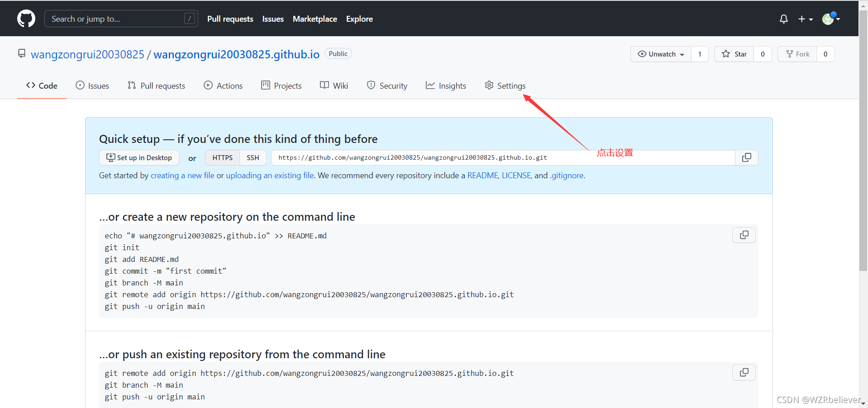Click the 'git add README.md' command line

pos(142,259)
